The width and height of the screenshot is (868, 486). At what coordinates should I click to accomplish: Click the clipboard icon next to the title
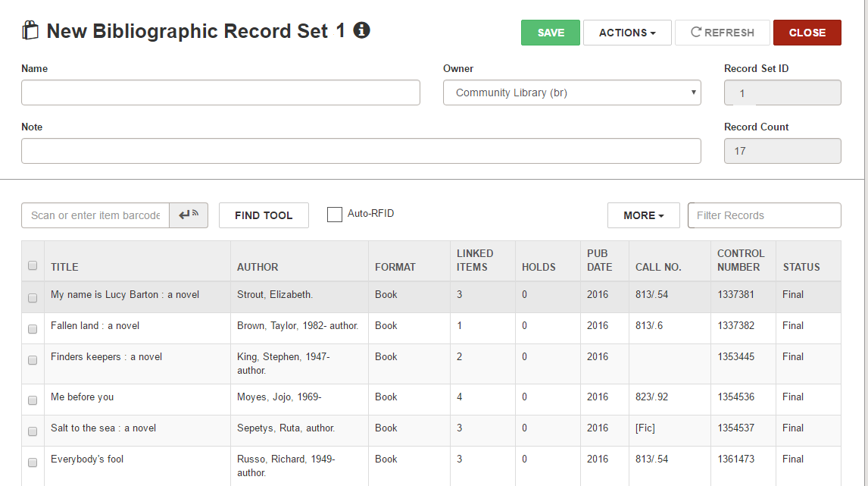[30, 30]
